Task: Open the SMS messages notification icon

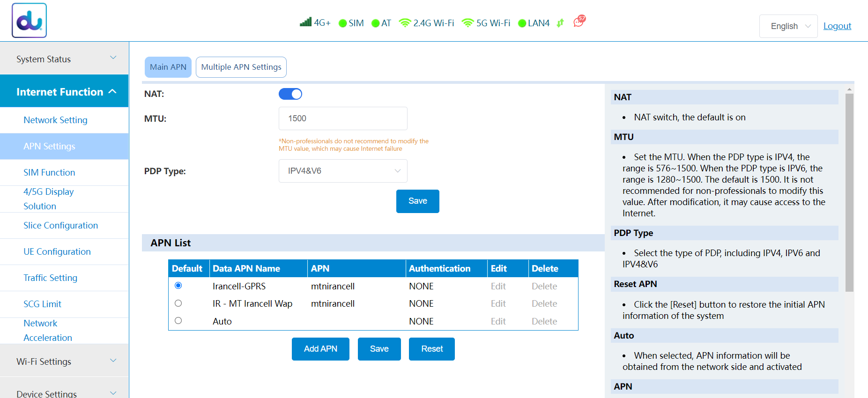Action: pos(579,21)
